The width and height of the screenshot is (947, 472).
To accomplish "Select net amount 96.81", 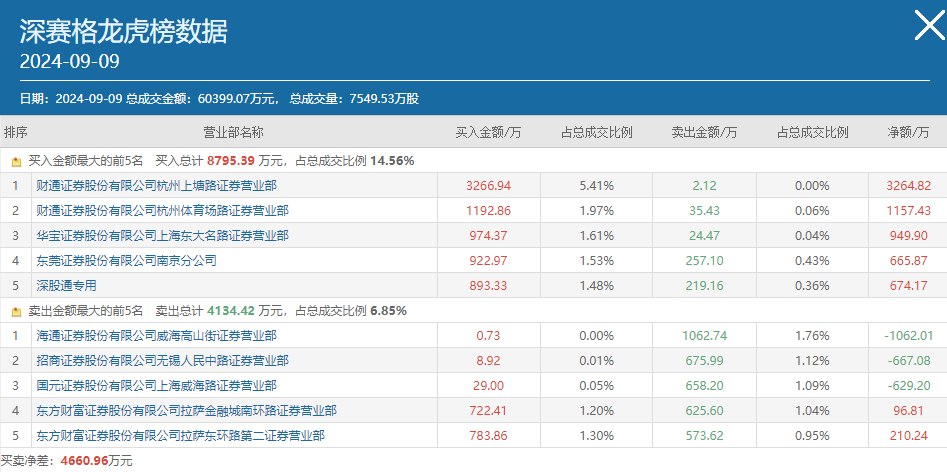I will coord(908,412).
